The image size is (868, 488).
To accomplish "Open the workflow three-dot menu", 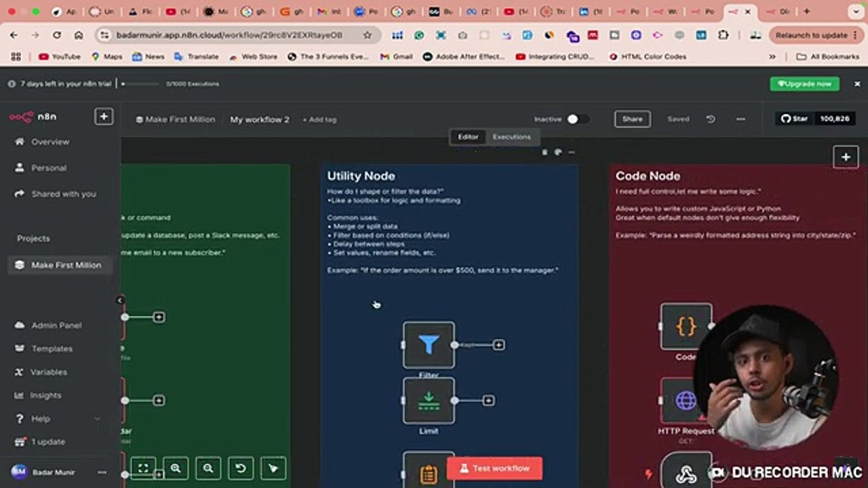I will (741, 119).
